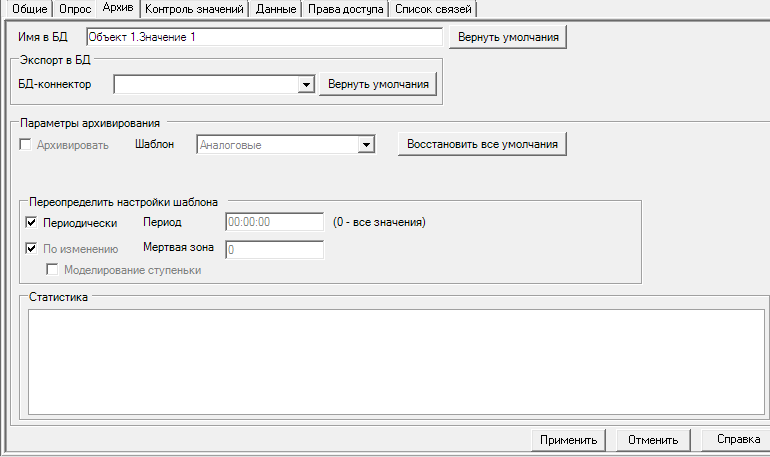Click Восстановить все умолчания button
Image resolution: width=770 pixels, height=457 pixels.
click(482, 144)
